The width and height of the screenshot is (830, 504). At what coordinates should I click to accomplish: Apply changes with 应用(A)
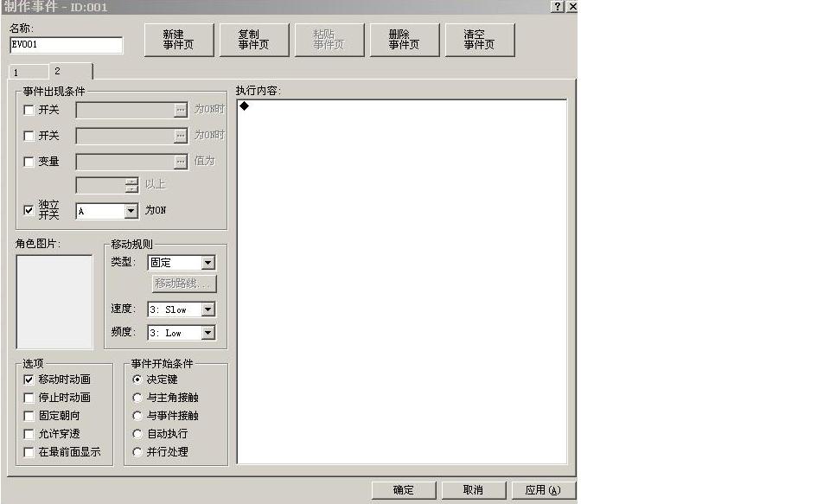543,490
